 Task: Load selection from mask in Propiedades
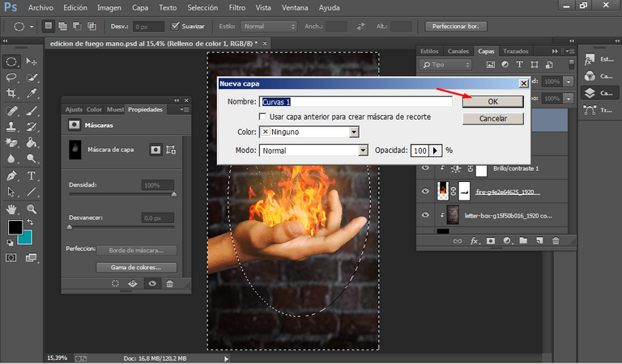tap(115, 284)
